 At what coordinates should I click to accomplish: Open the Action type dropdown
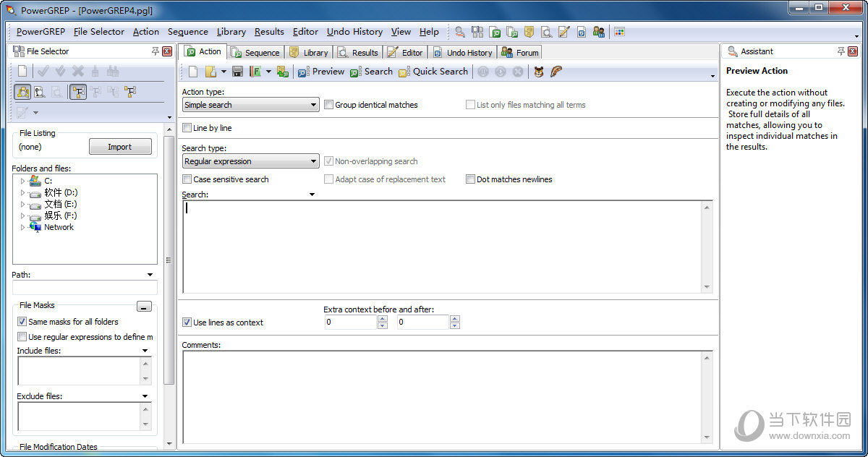250,105
